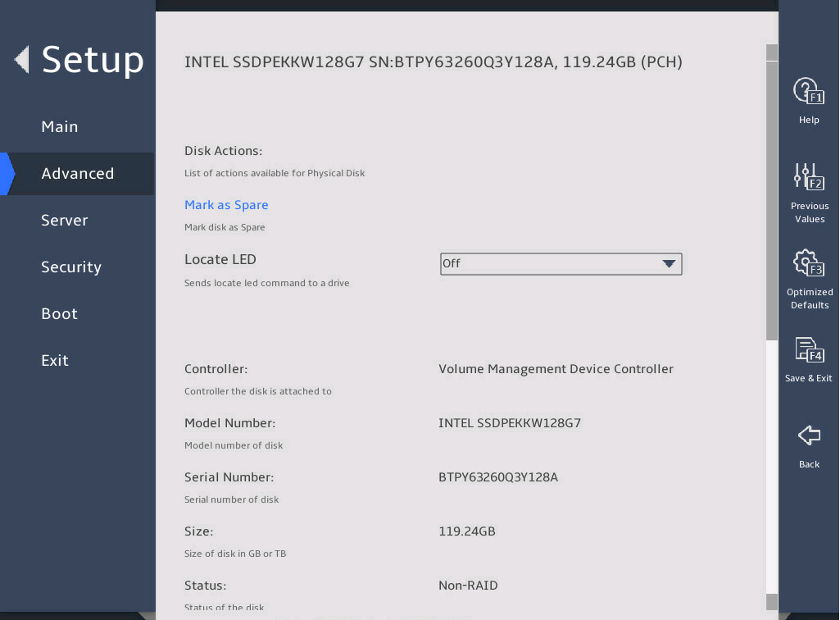
Task: Click the Mark as Spare link
Action: tap(226, 205)
